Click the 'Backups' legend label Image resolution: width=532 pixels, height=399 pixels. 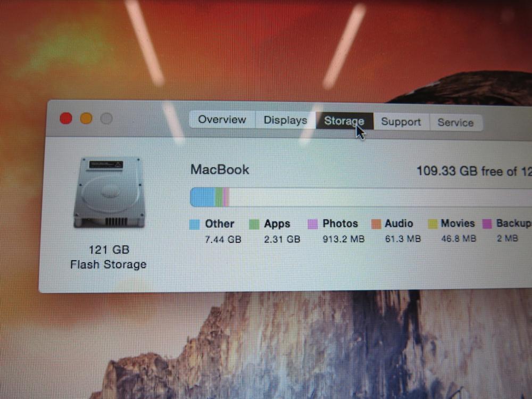tap(514, 223)
